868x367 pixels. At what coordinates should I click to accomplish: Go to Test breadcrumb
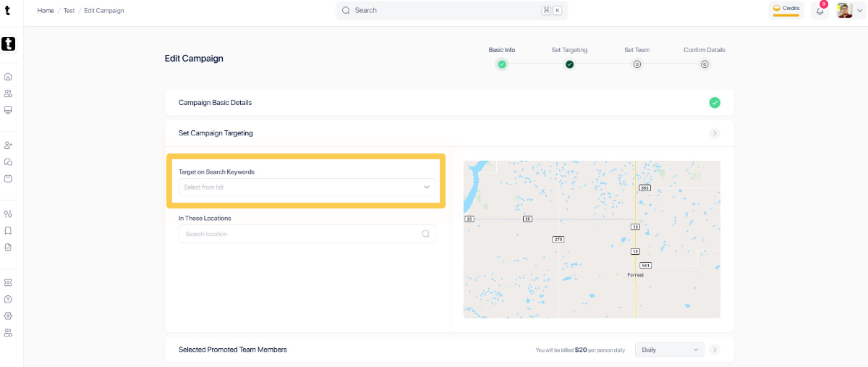69,11
